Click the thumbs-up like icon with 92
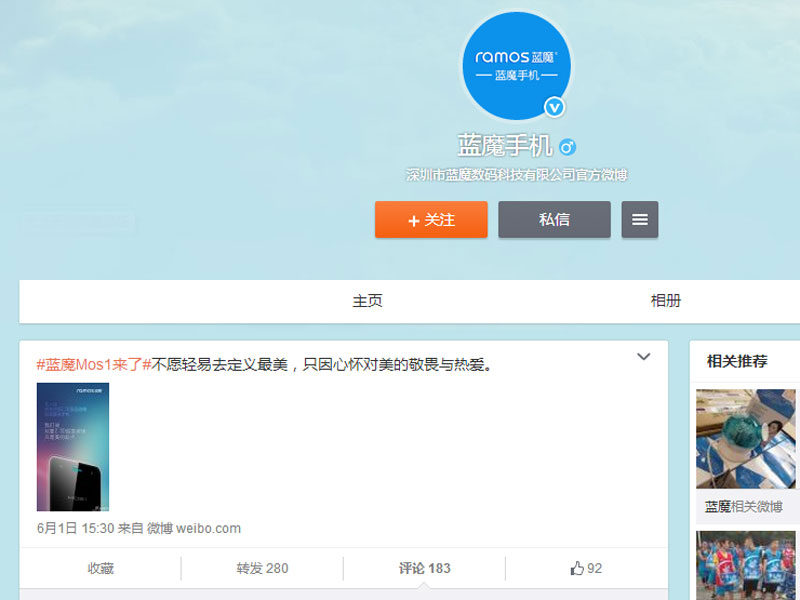The image size is (800, 600). (577, 568)
